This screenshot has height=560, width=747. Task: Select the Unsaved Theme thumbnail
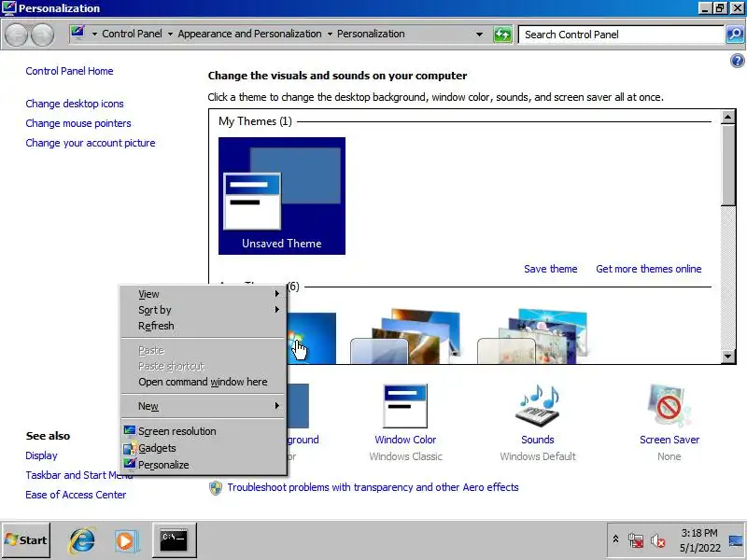[282, 196]
